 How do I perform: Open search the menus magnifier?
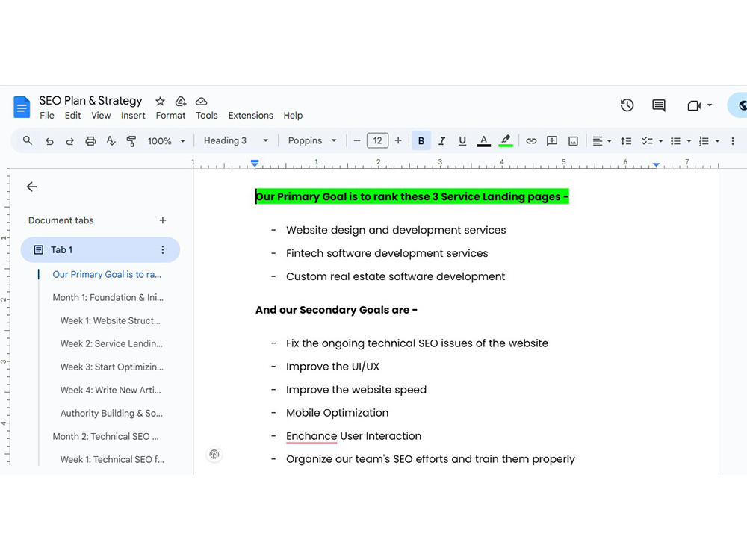pyautogui.click(x=28, y=140)
